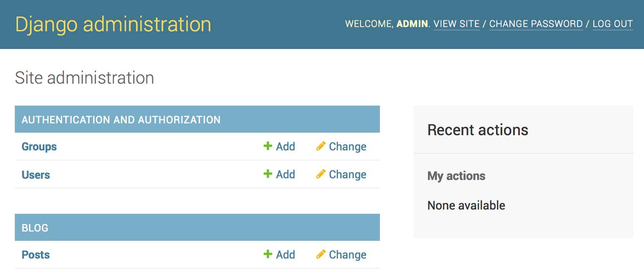This screenshot has width=644, height=278.
Task: Open the Posts model list
Action: tap(36, 255)
